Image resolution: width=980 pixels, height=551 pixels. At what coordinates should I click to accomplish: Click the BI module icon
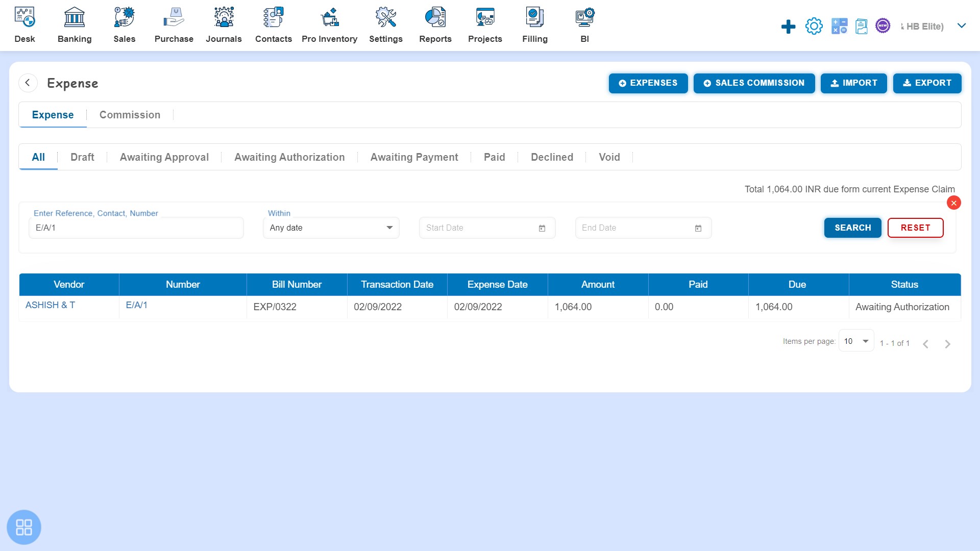(x=583, y=19)
